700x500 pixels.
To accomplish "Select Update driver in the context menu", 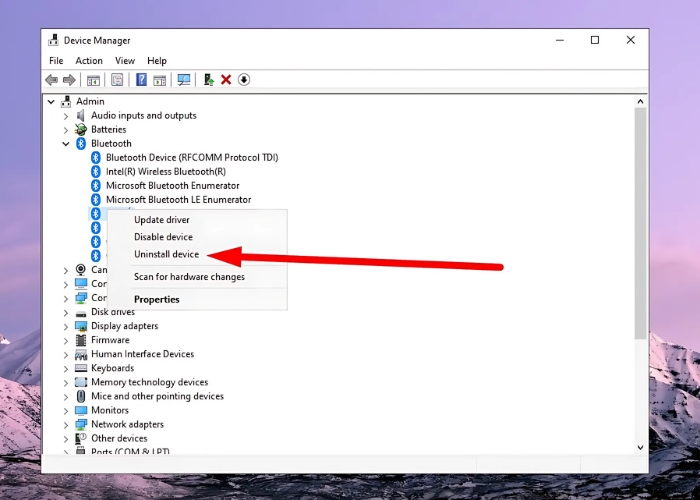I will coord(162,220).
